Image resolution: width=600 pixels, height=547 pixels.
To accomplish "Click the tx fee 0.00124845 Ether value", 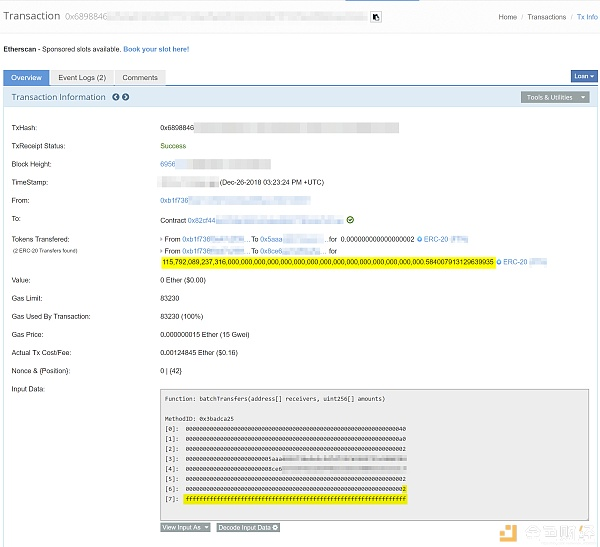I will pos(199,353).
